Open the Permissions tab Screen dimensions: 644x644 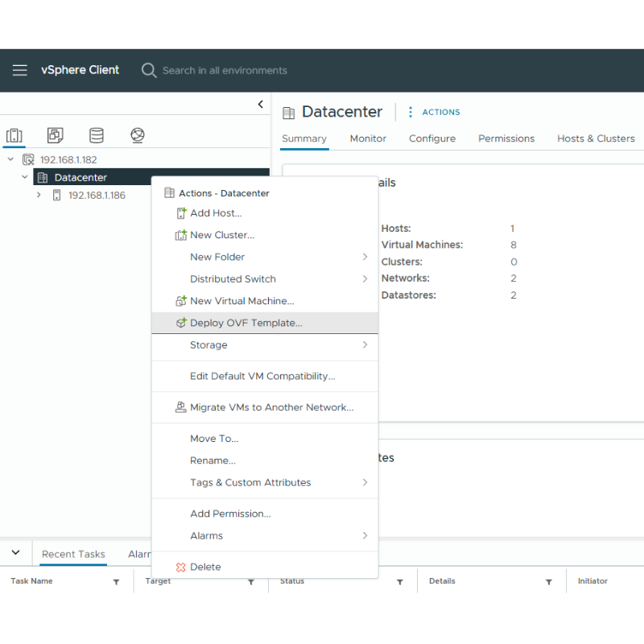pos(506,138)
